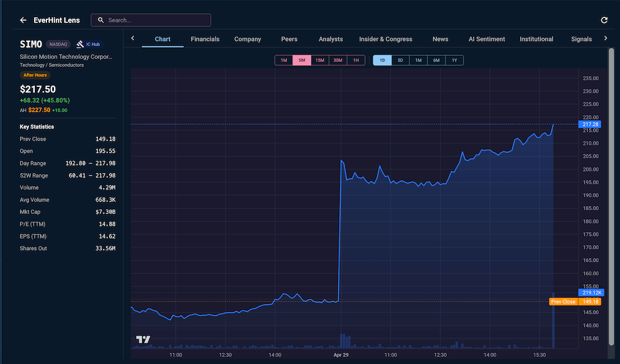
Task: Select the 1H candle interval
Action: pos(356,60)
